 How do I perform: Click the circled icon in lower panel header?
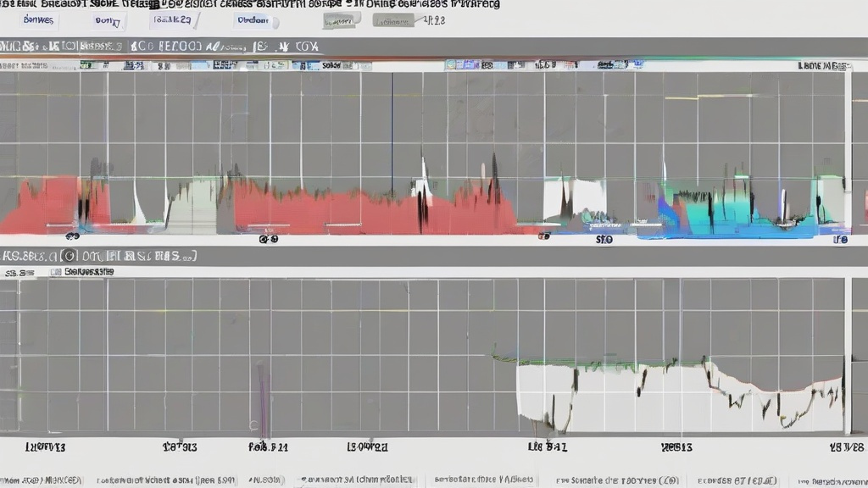(67, 255)
